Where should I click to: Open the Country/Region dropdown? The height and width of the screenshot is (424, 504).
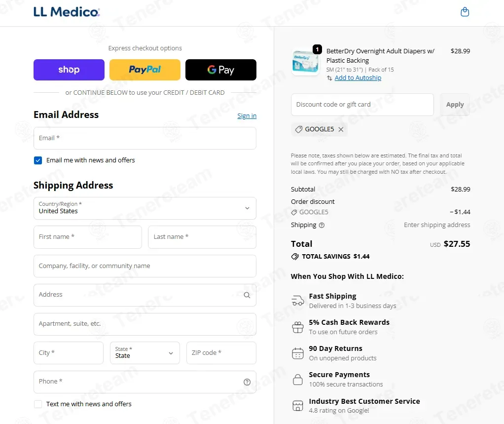tap(144, 208)
